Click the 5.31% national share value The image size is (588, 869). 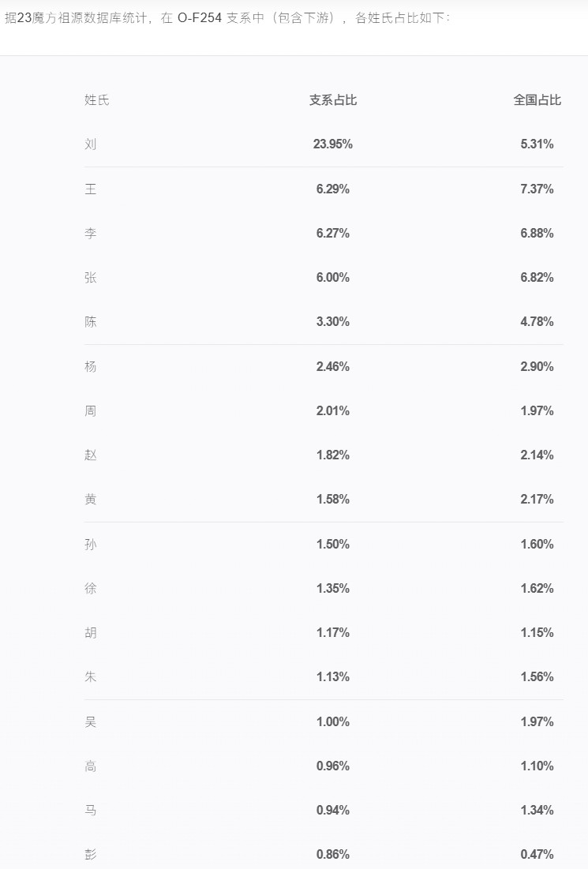(x=537, y=144)
